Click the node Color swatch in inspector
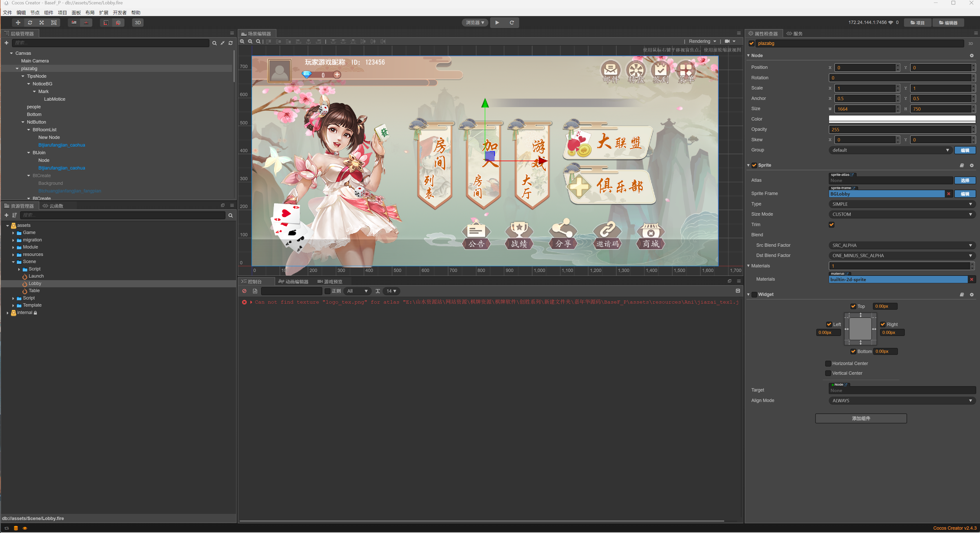Screen dimensions: 980x533 click(x=901, y=119)
